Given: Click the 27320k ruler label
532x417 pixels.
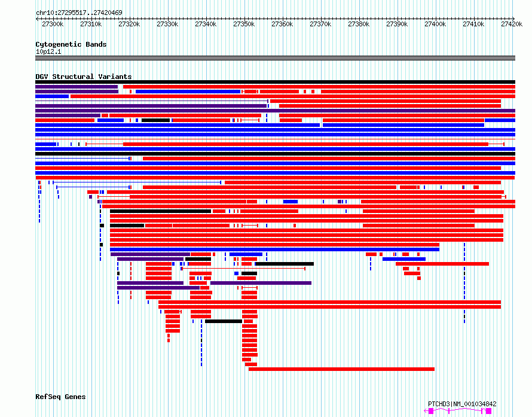Looking at the screenshot, I should pyautogui.click(x=129, y=24).
